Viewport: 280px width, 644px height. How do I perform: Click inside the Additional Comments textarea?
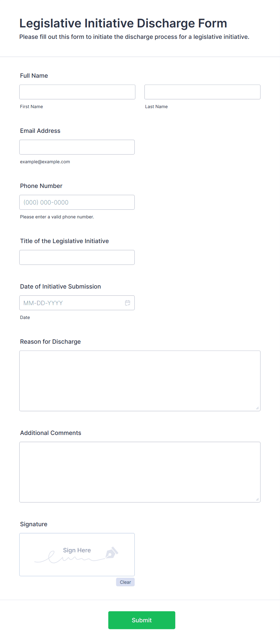point(140,472)
